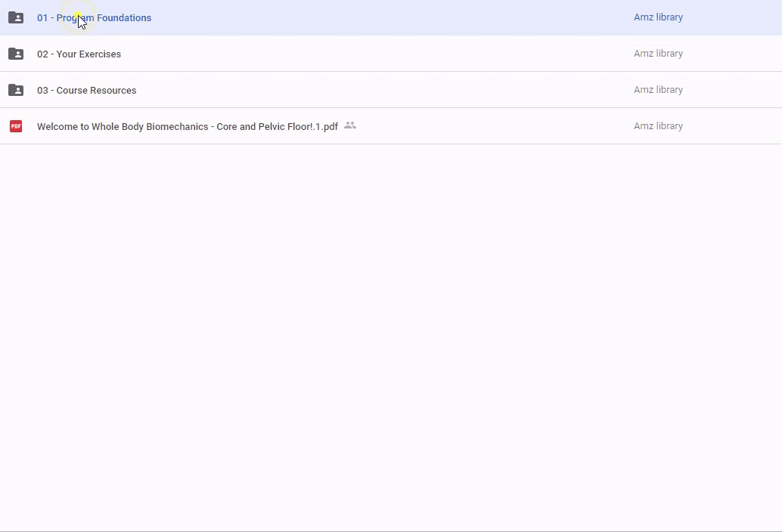The height and width of the screenshot is (532, 782).
Task: Click Amz library owner in the PDF row
Action: point(658,126)
